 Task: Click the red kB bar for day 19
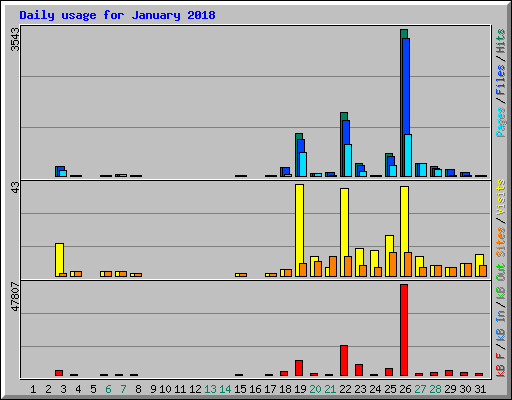(x=299, y=368)
